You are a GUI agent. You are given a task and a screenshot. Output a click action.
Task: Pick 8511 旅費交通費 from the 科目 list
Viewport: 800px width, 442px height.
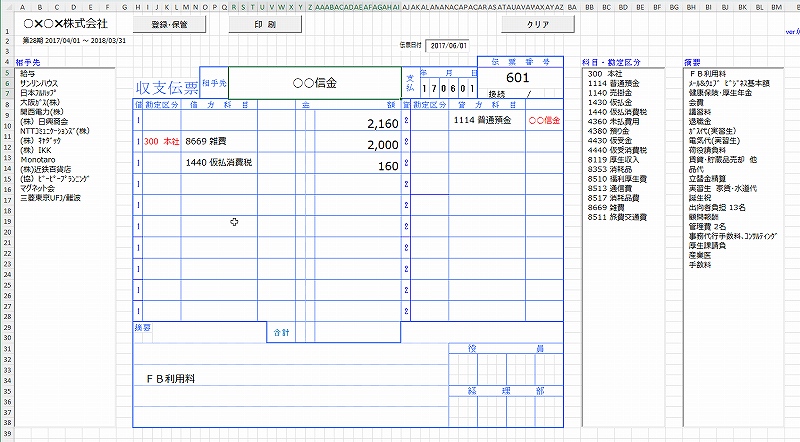tap(618, 216)
